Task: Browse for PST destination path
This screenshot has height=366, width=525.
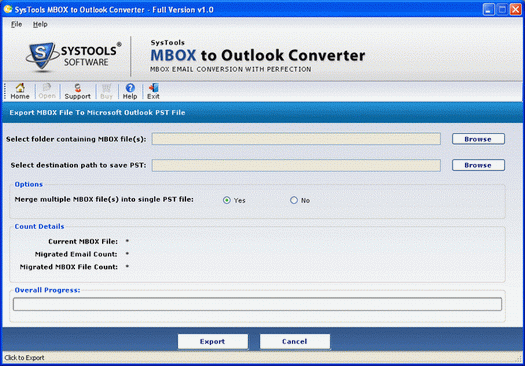Action: coord(478,165)
